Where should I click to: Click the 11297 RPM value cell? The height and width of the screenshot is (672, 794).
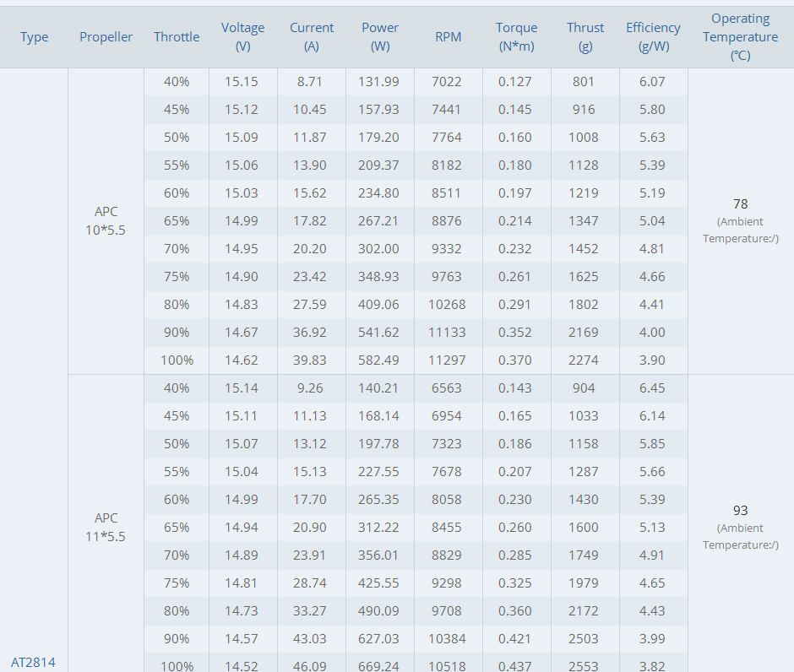click(448, 360)
